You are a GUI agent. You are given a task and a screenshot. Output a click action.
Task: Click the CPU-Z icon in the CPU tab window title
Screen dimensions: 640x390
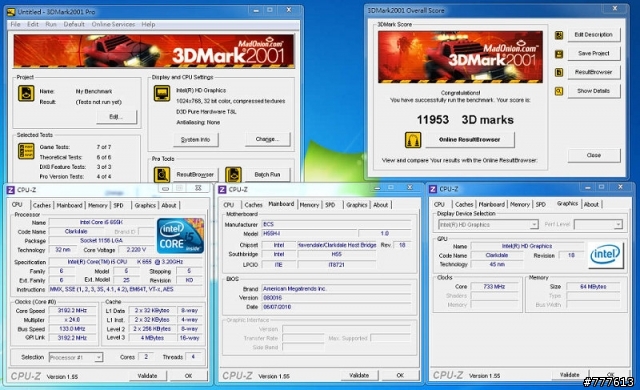point(11,190)
